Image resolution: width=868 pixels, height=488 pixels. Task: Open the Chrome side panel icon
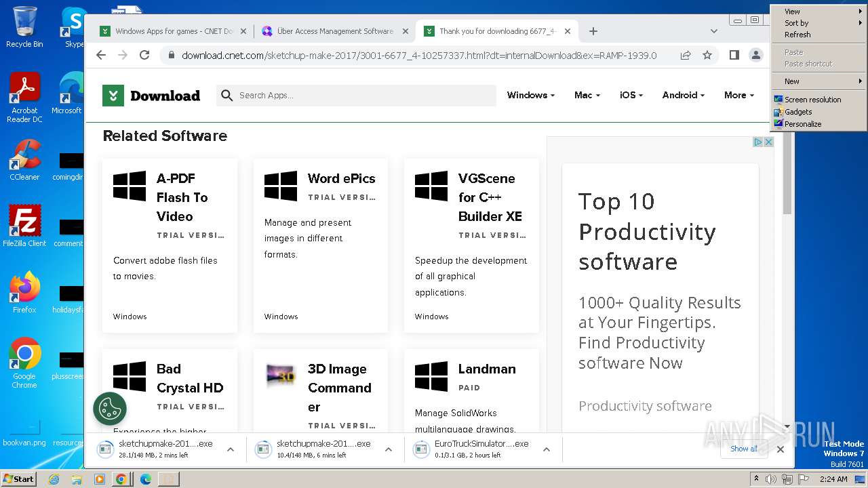coord(734,55)
